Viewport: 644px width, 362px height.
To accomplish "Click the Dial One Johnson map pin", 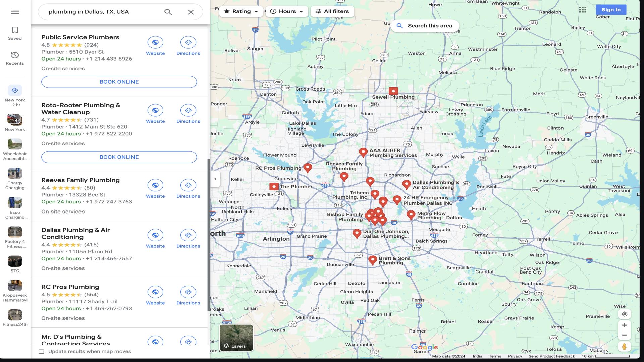I will 357,233.
